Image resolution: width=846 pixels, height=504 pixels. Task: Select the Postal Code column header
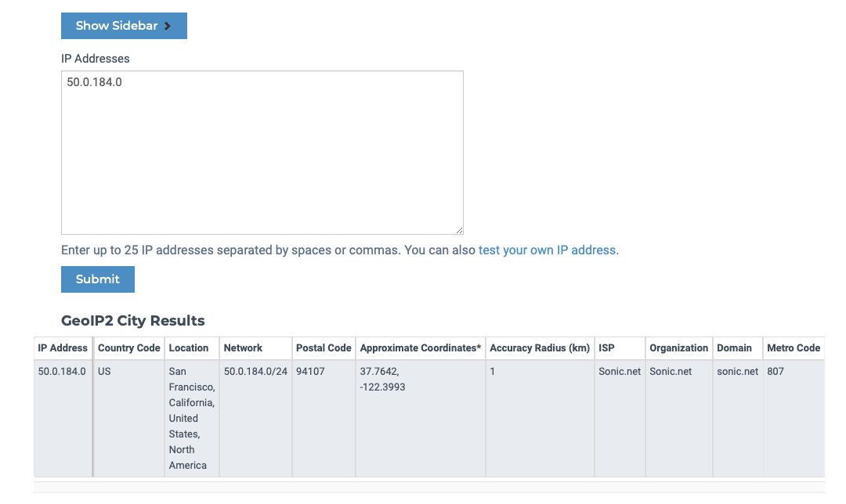tap(324, 348)
